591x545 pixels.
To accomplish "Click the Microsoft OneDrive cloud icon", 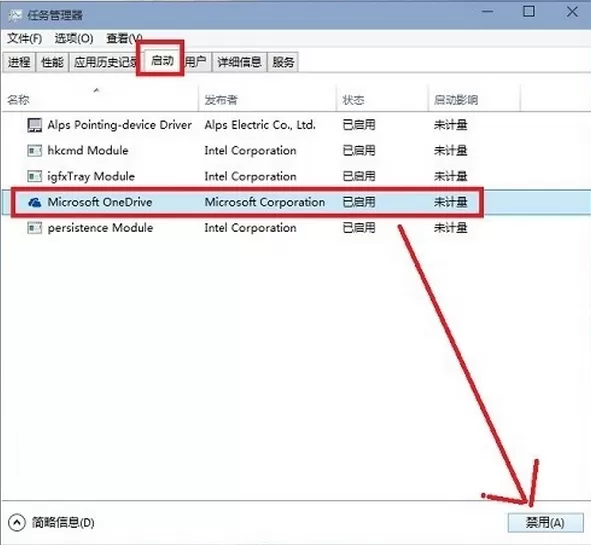I will 35,202.
